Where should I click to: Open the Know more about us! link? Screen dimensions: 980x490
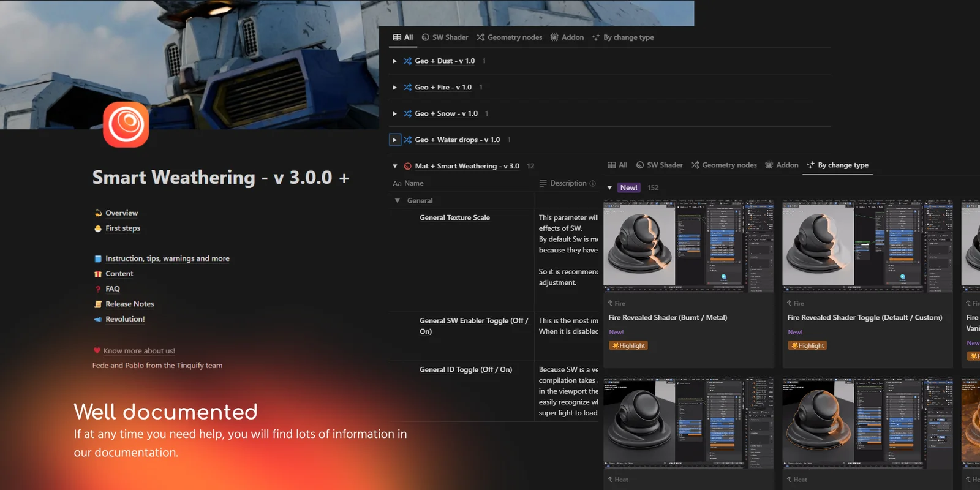tap(139, 351)
